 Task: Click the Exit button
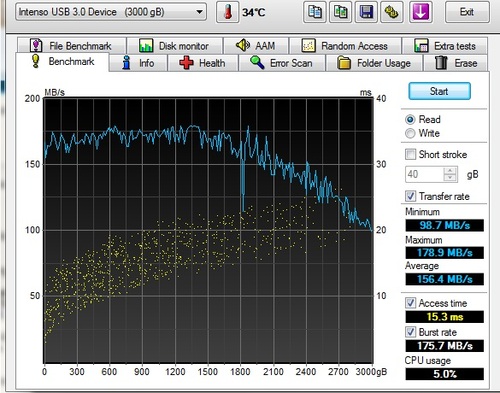[x=467, y=12]
